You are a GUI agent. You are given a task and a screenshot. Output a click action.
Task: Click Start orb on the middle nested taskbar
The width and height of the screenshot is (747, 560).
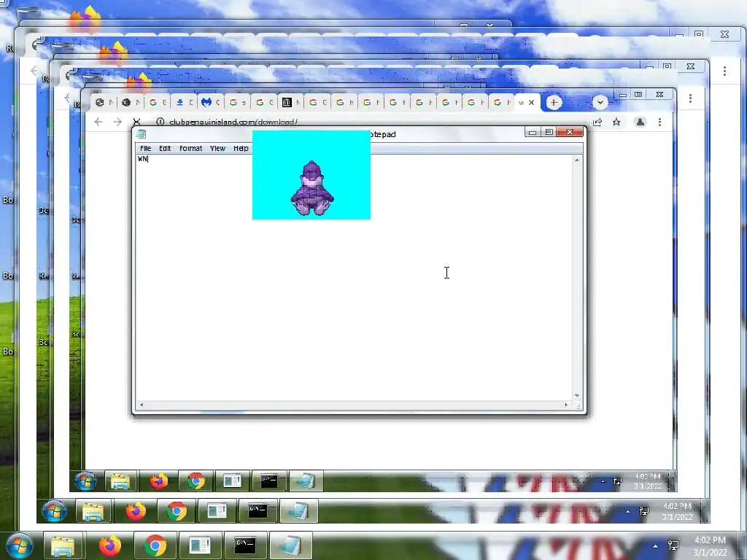coord(54,511)
